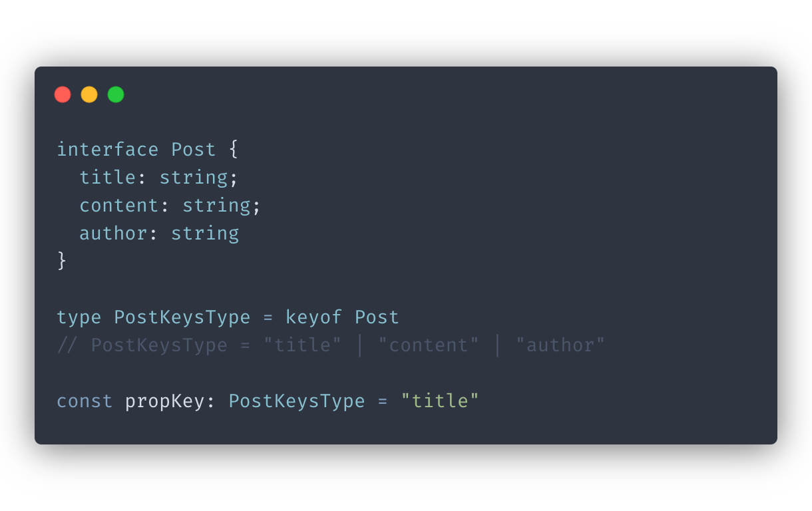Click the 'content' property name
This screenshot has width=812, height=511.
[x=119, y=205]
